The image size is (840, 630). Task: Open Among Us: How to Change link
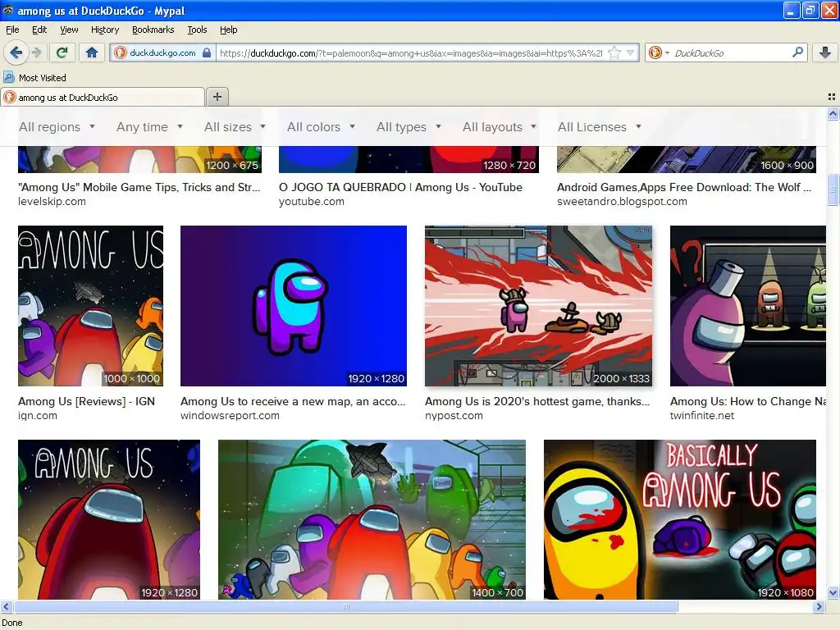pyautogui.click(x=748, y=401)
